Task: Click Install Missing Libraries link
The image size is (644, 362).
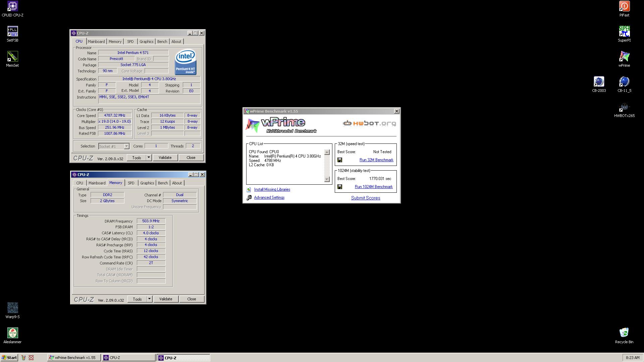Action: click(x=272, y=190)
